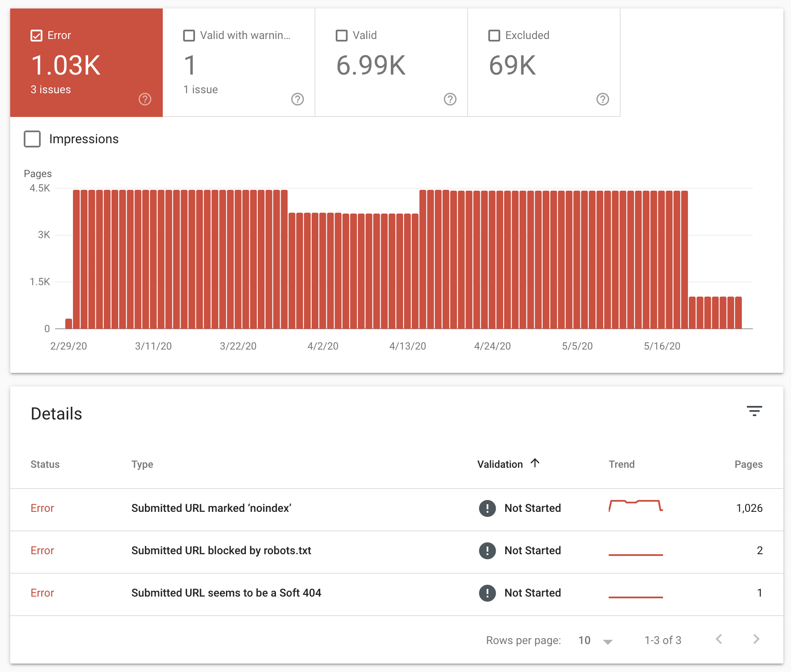Viewport: 791px width, 672px height.
Task: Click Not Started icon on Soft 404 row
Action: pos(487,593)
